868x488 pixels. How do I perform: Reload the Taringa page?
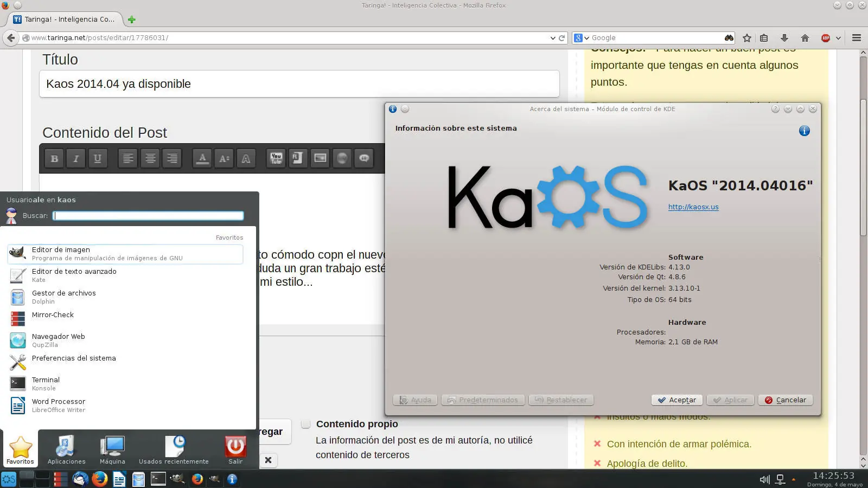(x=562, y=38)
